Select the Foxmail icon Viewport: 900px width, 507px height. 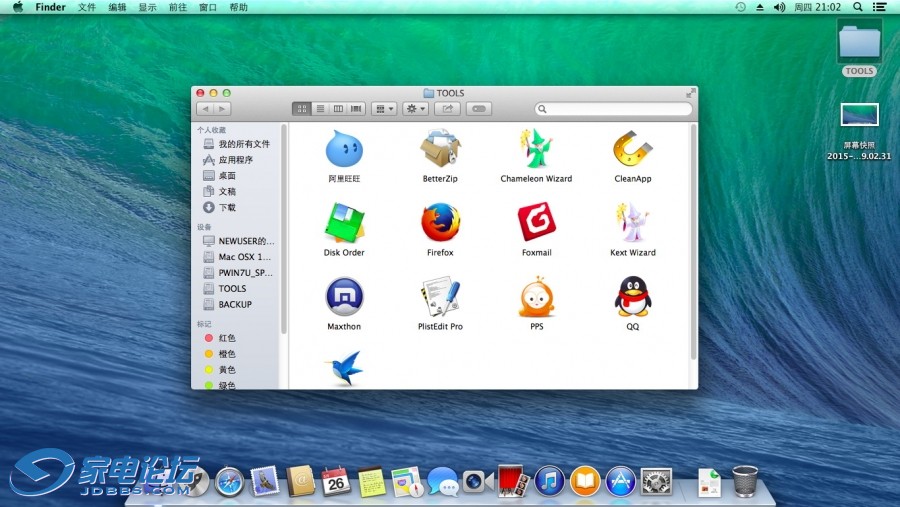coord(536,222)
